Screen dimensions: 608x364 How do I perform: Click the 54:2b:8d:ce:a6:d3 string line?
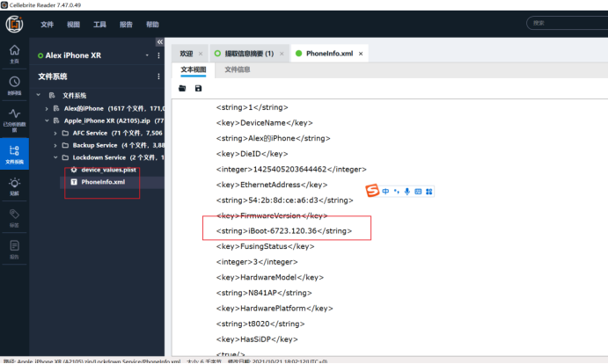coord(284,200)
